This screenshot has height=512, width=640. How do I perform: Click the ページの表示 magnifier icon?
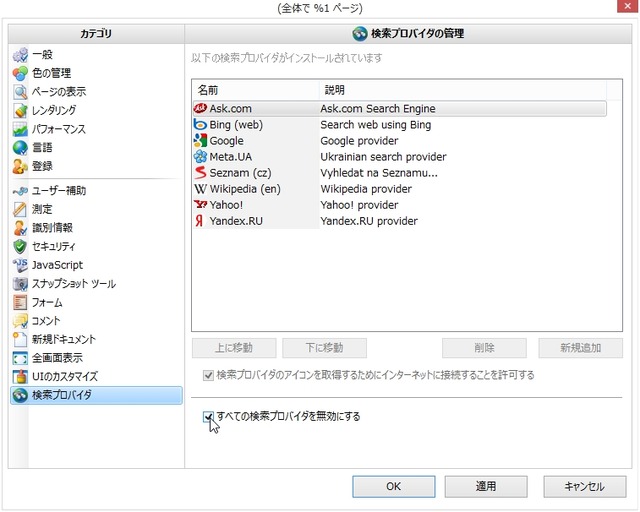tap(20, 92)
